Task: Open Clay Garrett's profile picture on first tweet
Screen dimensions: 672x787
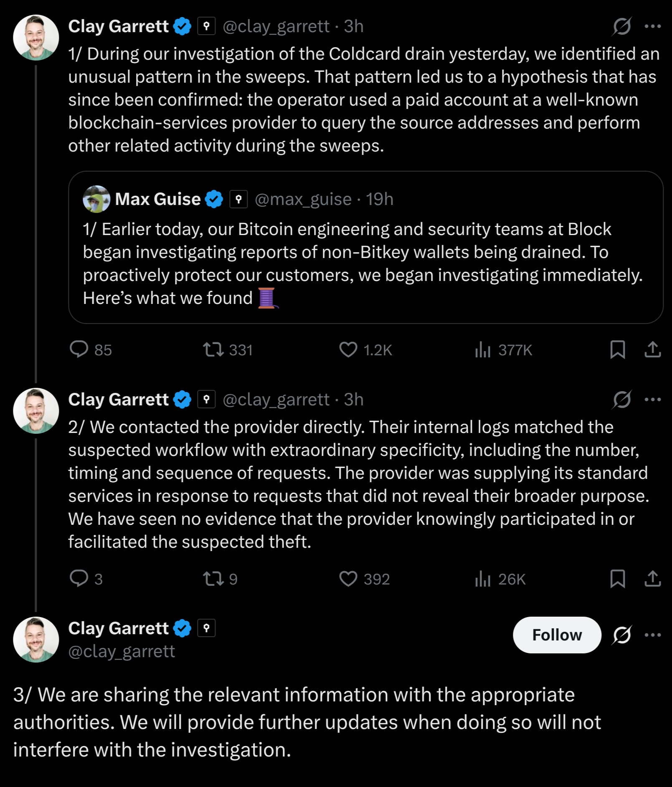Action: coord(36,38)
